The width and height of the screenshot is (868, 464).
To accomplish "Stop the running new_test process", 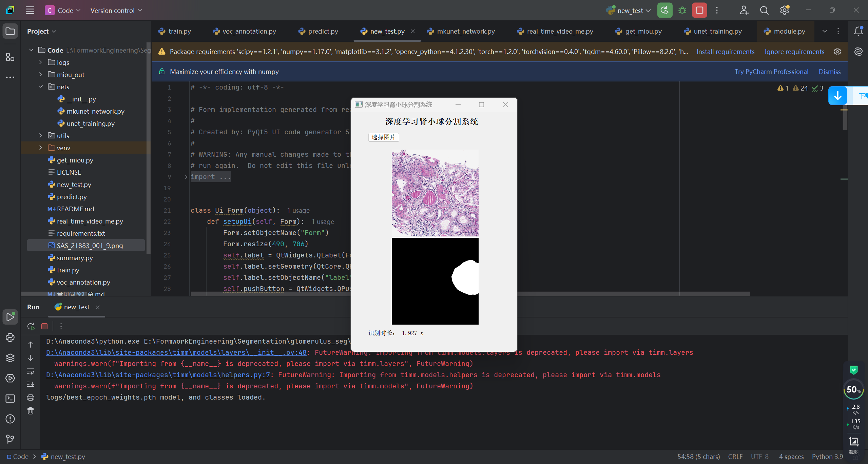I will click(x=699, y=11).
